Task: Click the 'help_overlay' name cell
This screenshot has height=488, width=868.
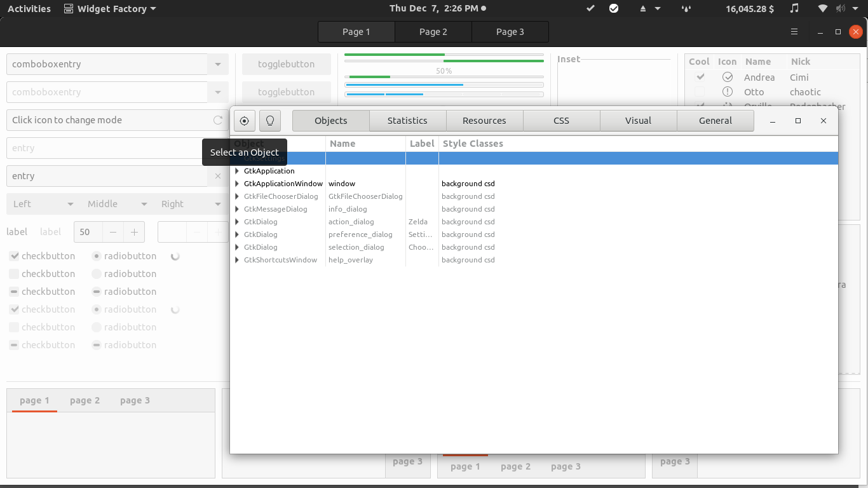Action: [x=365, y=260]
